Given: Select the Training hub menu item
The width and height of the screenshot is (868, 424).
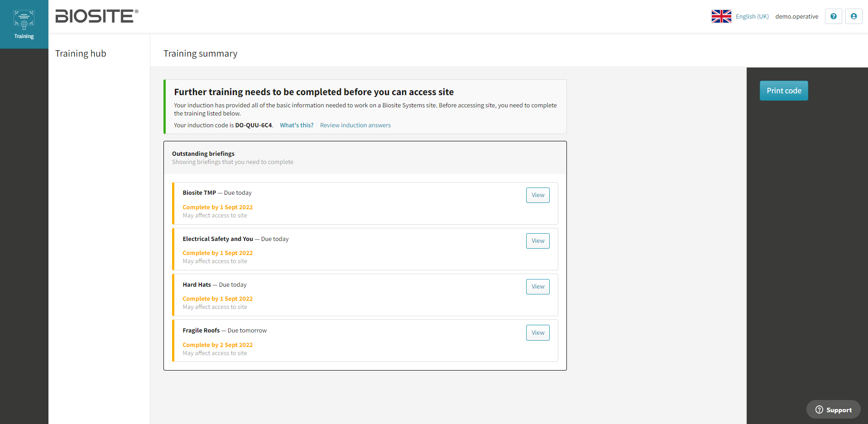Looking at the screenshot, I should 81,53.
